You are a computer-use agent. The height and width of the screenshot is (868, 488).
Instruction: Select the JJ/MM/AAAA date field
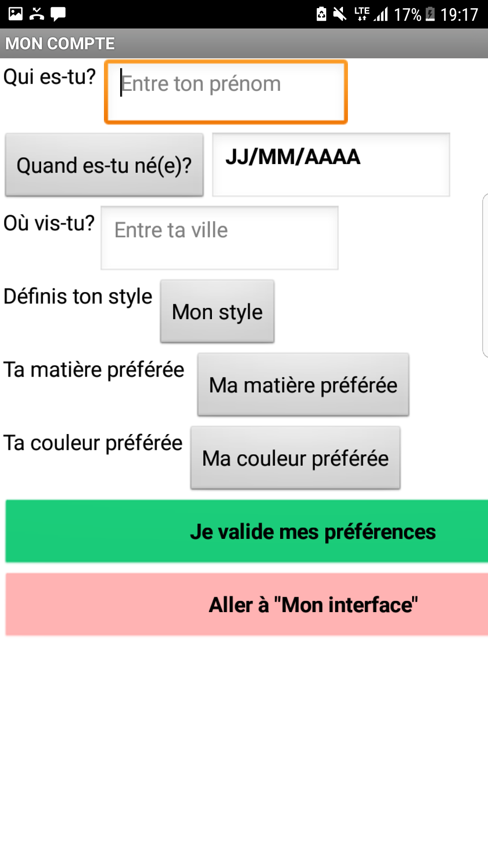click(331, 165)
